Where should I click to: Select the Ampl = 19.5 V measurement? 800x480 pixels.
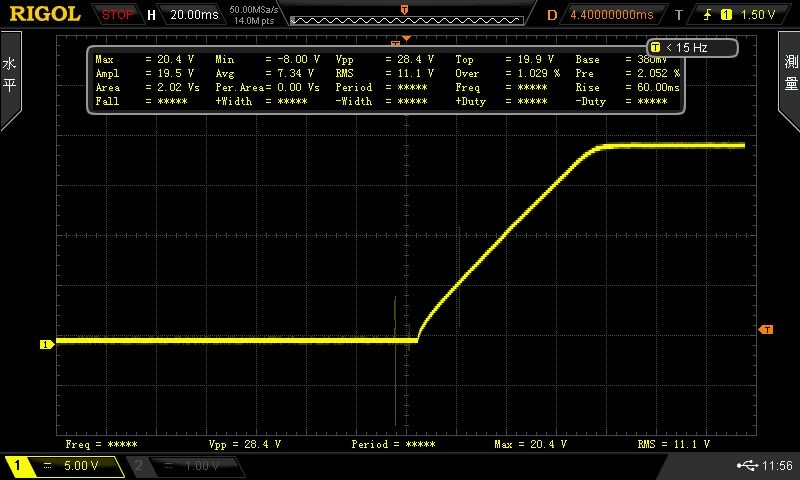point(144,73)
